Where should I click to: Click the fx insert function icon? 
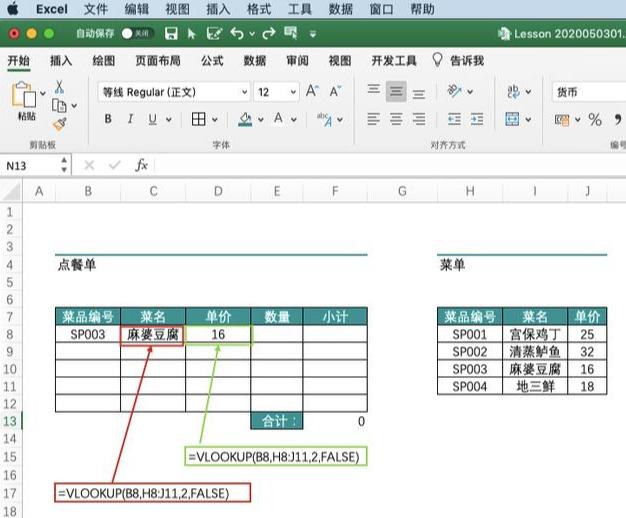pyautogui.click(x=141, y=165)
